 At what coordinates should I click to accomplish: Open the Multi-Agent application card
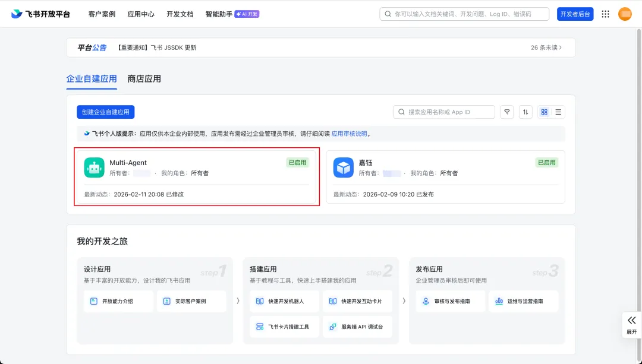point(197,177)
